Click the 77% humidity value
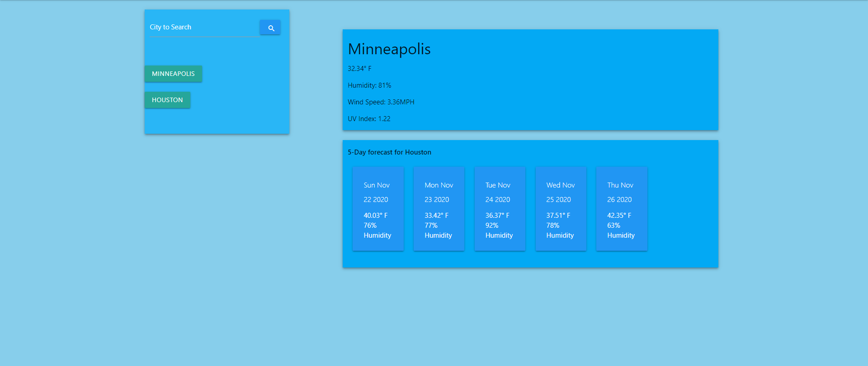The width and height of the screenshot is (868, 366). (x=431, y=225)
